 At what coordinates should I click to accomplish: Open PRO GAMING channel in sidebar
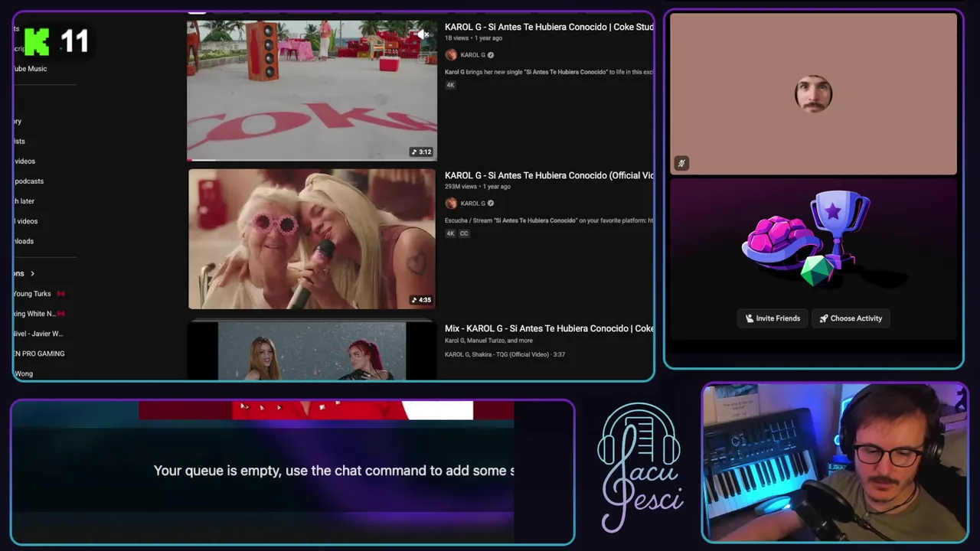(x=39, y=354)
